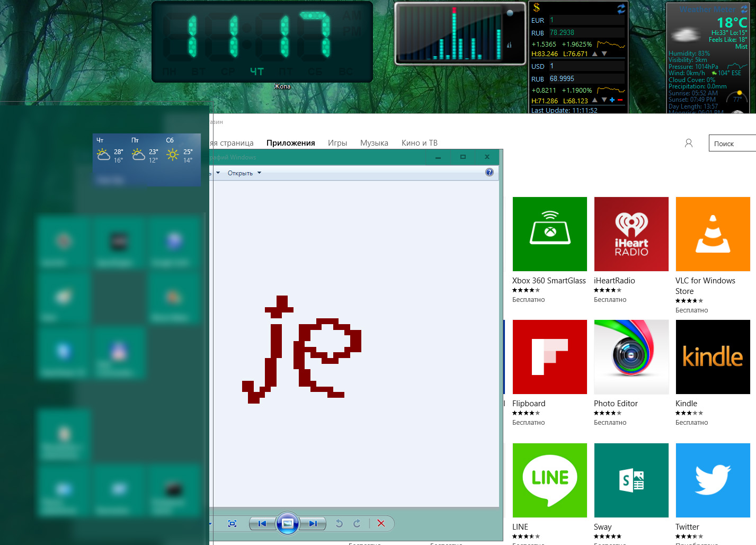This screenshot has height=545, width=756.
Task: Add a currency pair with blue plus
Action: point(612,100)
